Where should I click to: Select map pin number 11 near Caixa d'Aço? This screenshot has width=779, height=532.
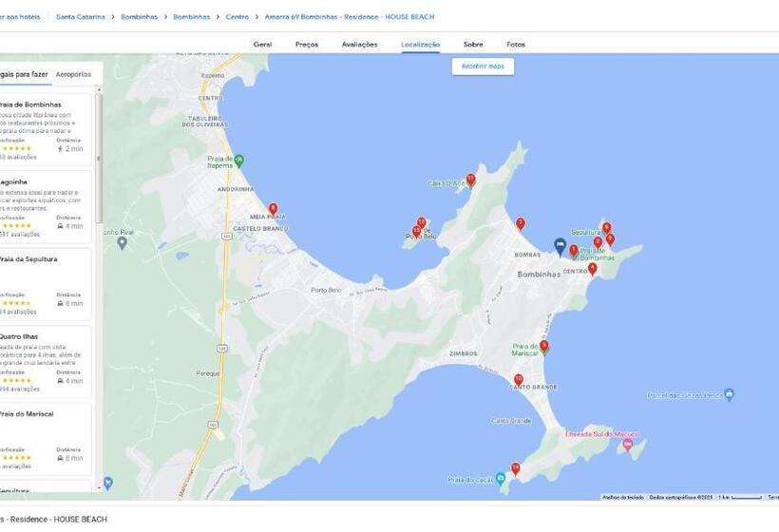470,180
